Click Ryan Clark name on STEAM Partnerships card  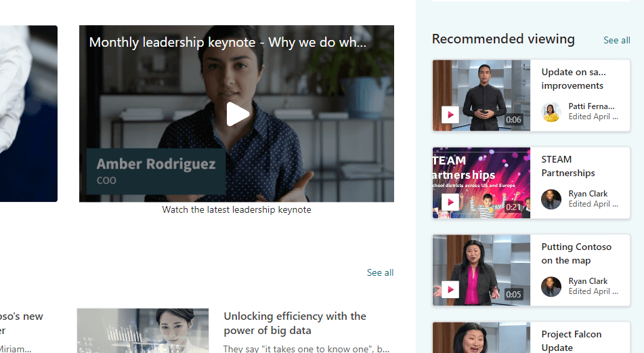click(x=588, y=194)
